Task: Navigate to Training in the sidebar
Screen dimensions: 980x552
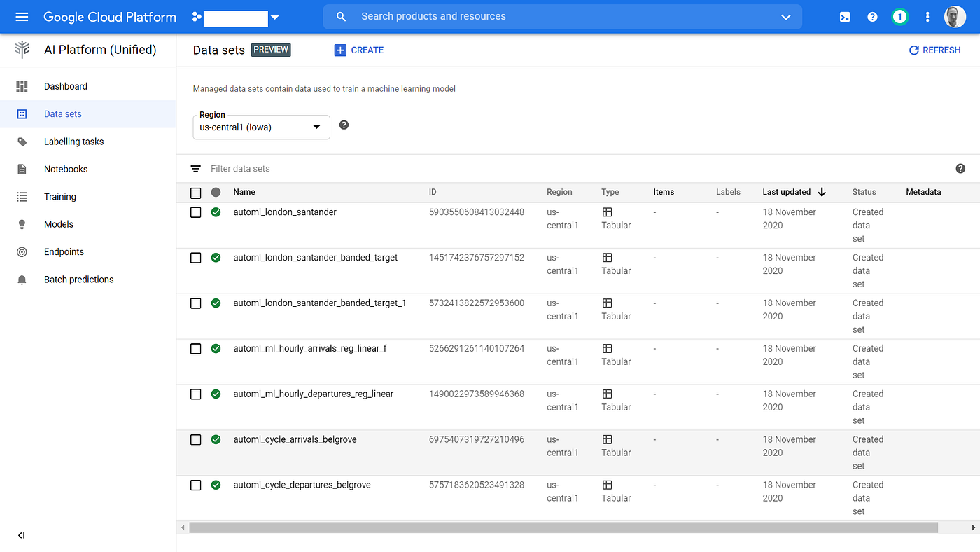Action: [x=60, y=196]
